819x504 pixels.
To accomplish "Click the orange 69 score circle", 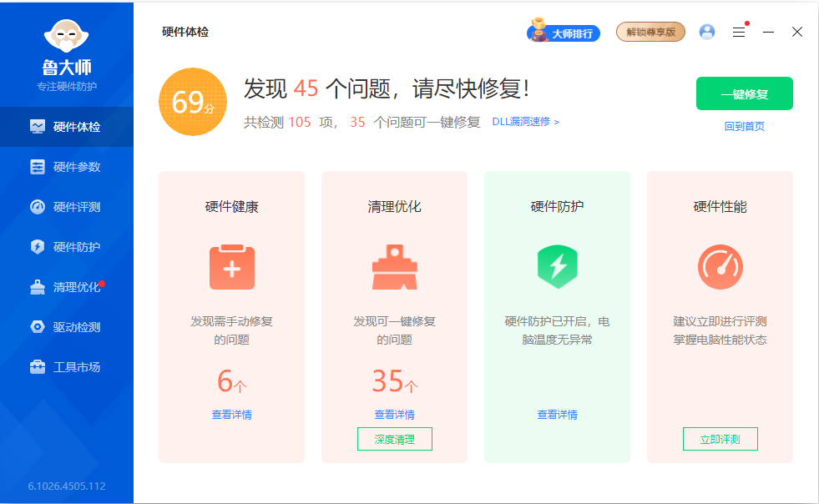I will (x=193, y=102).
